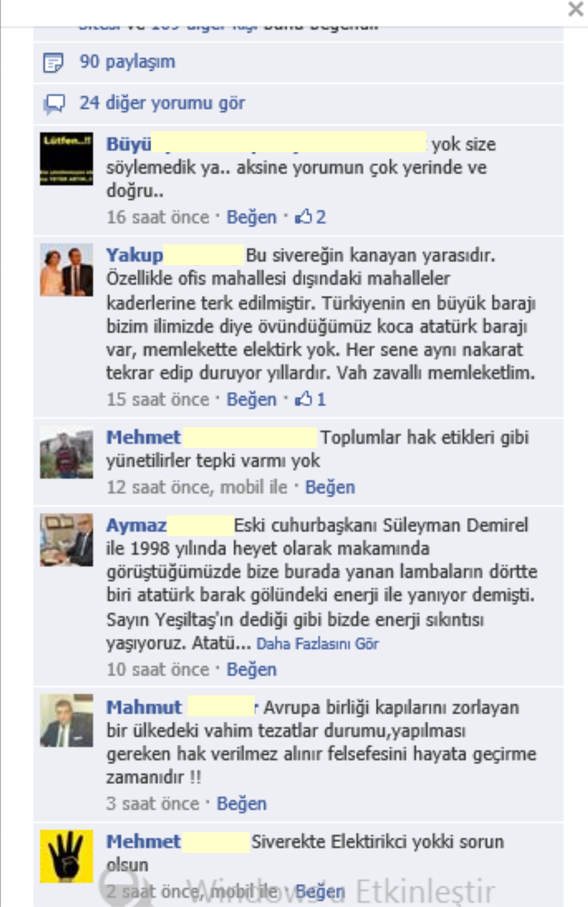Open Yakup's profile from his name link
Image resolution: width=588 pixels, height=907 pixels.
[134, 255]
